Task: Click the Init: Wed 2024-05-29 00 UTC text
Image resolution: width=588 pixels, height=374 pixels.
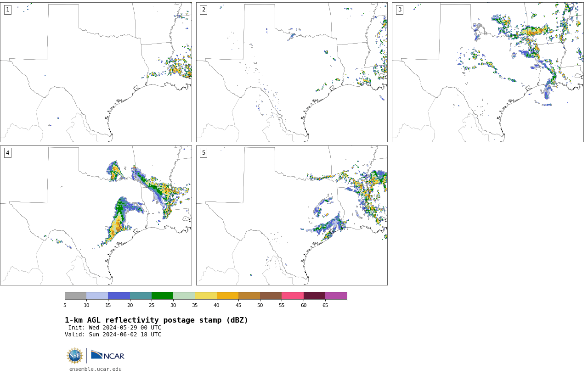Action: (114, 328)
